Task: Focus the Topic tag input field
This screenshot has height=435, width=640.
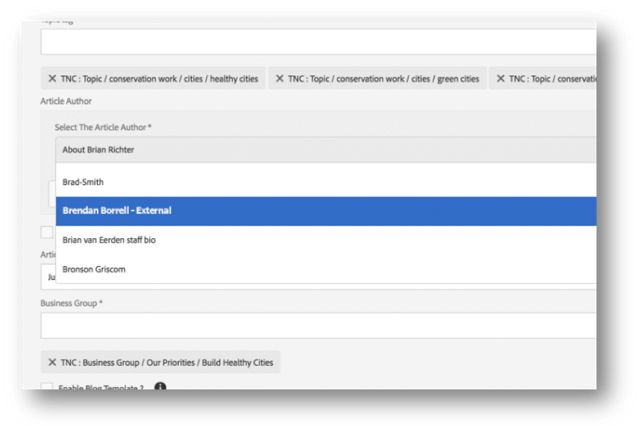Action: (x=318, y=41)
